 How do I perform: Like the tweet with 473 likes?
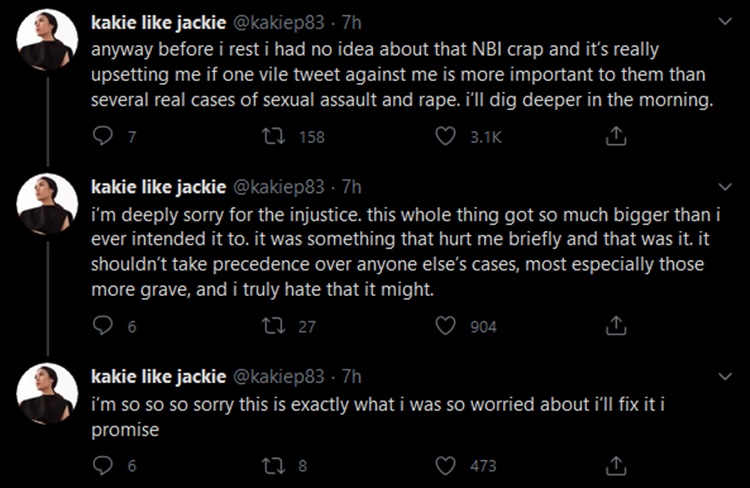(x=445, y=466)
